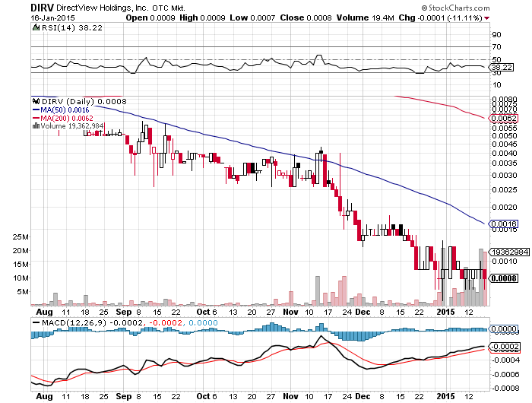
Task: Click the 2015 label below the MACD panel
Action: click(x=445, y=396)
